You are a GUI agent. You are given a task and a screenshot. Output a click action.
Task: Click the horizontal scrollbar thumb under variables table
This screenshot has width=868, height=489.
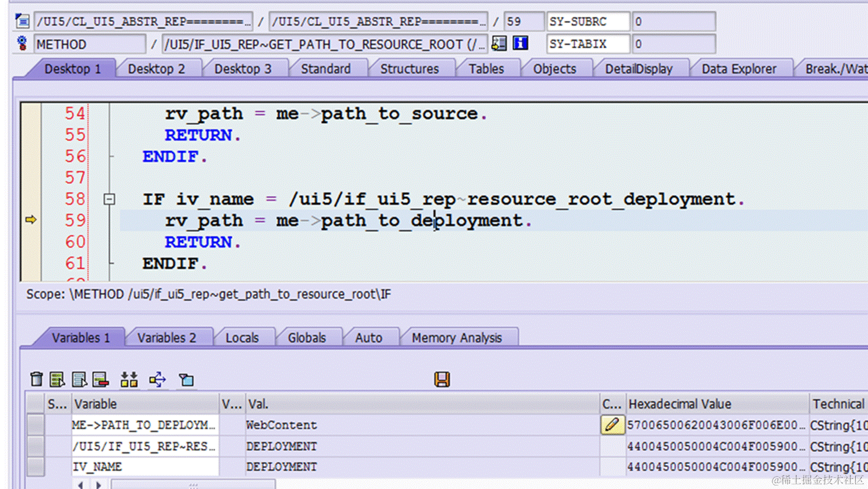[x=193, y=485]
